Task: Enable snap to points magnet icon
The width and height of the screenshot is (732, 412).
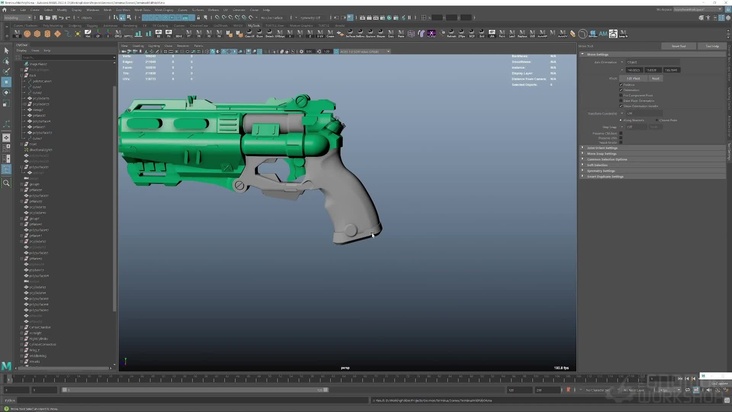Action: pos(231,18)
